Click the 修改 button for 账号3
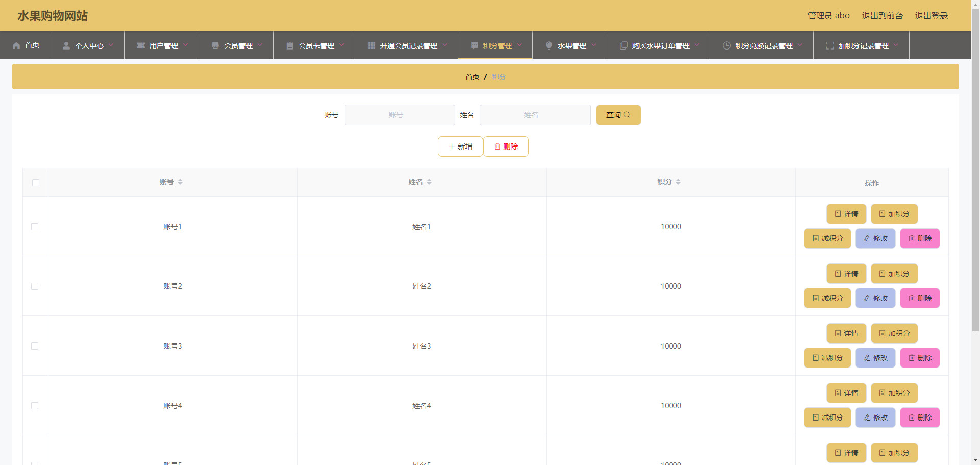980x465 pixels. pyautogui.click(x=875, y=358)
